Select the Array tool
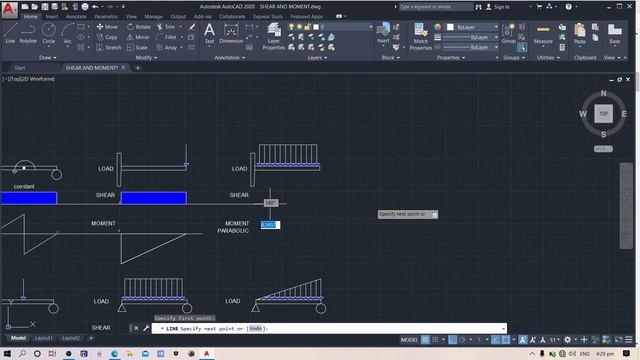The height and width of the screenshot is (360, 640). point(167,47)
